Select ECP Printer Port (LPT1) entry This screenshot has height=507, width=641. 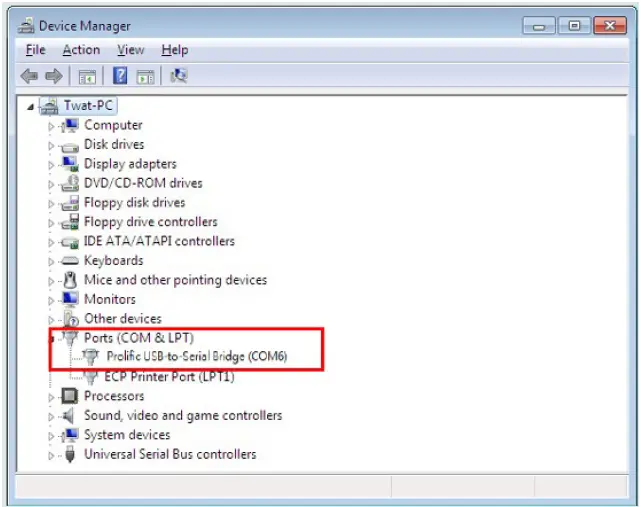[169, 376]
